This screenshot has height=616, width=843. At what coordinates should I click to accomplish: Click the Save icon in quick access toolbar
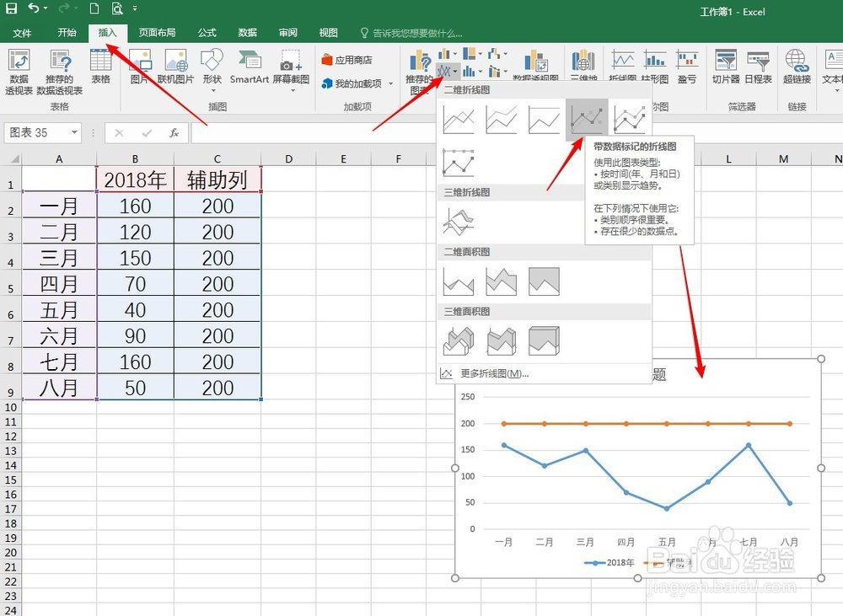(x=11, y=8)
